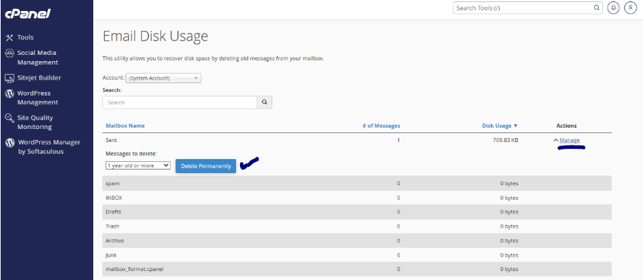Select the Drafts mailbox row name
Image resolution: width=644 pixels, height=280 pixels.
[113, 212]
